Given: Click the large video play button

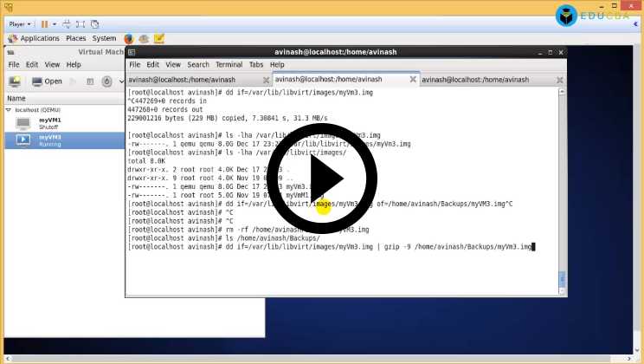Looking at the screenshot, I should pos(322,179).
